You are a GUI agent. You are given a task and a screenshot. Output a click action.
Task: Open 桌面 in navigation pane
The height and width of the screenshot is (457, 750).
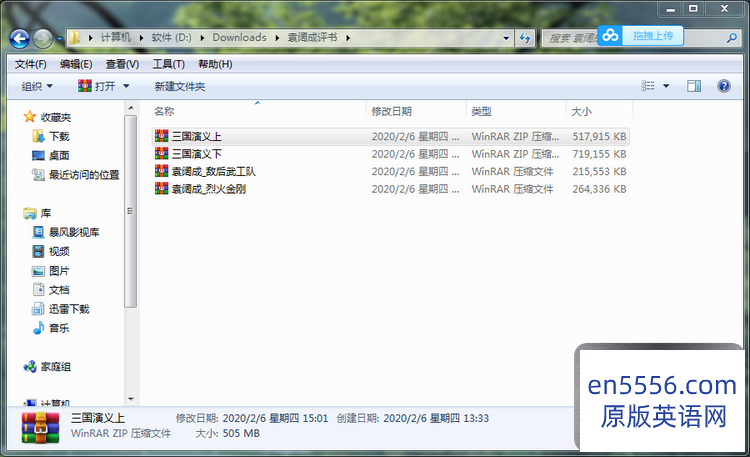59,155
